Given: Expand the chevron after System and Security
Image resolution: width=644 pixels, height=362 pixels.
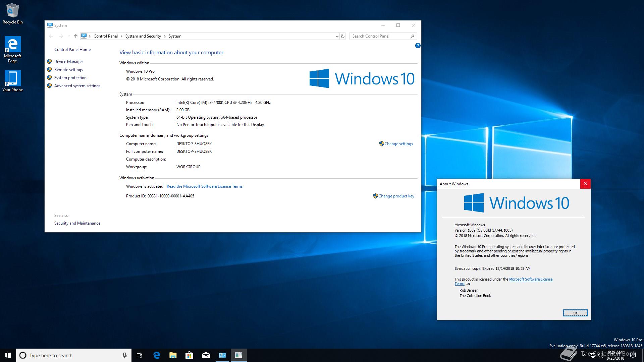Looking at the screenshot, I should click(x=165, y=36).
